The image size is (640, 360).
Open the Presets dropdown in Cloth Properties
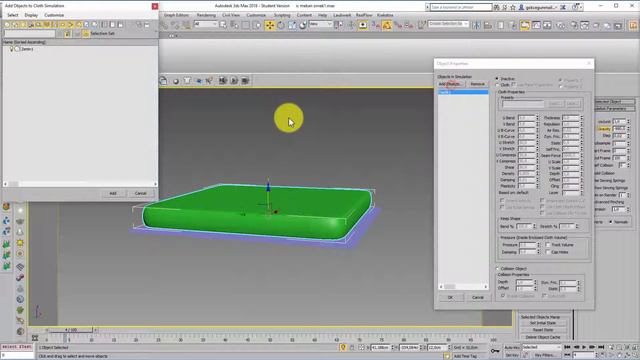point(523,104)
